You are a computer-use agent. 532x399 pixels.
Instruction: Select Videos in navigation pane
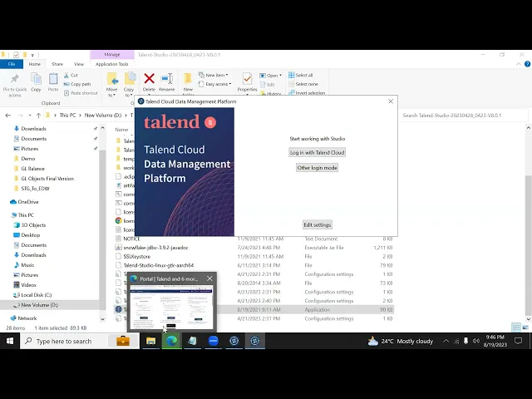[x=28, y=285]
